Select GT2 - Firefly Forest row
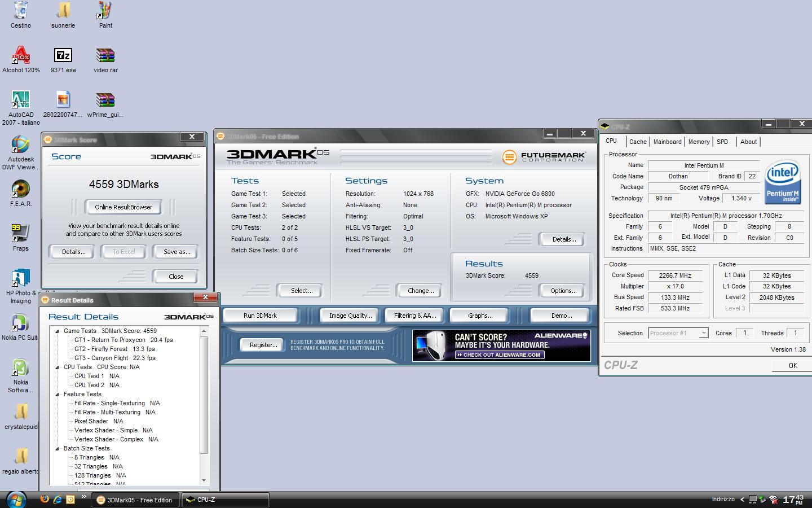This screenshot has width=812, height=508. pos(114,349)
